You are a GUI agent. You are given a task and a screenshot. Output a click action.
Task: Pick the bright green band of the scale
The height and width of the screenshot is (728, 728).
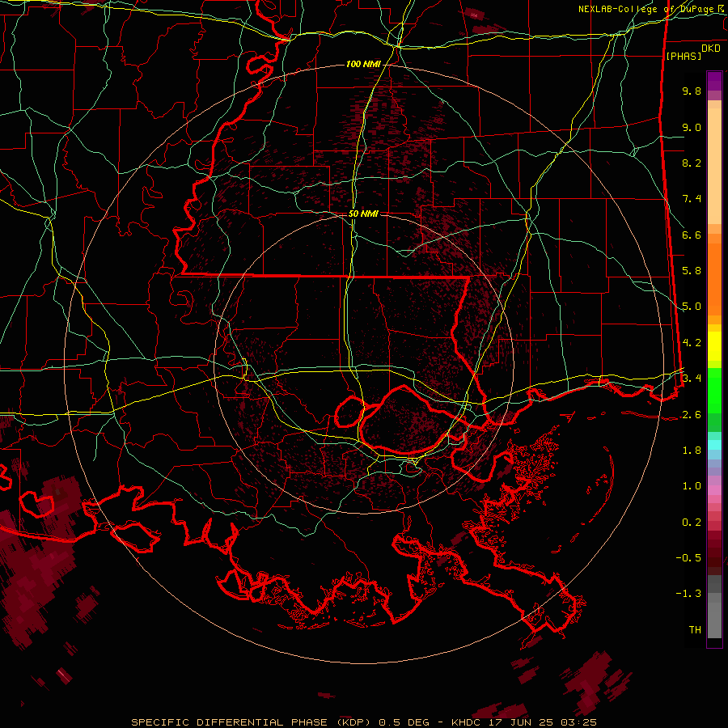[714, 390]
